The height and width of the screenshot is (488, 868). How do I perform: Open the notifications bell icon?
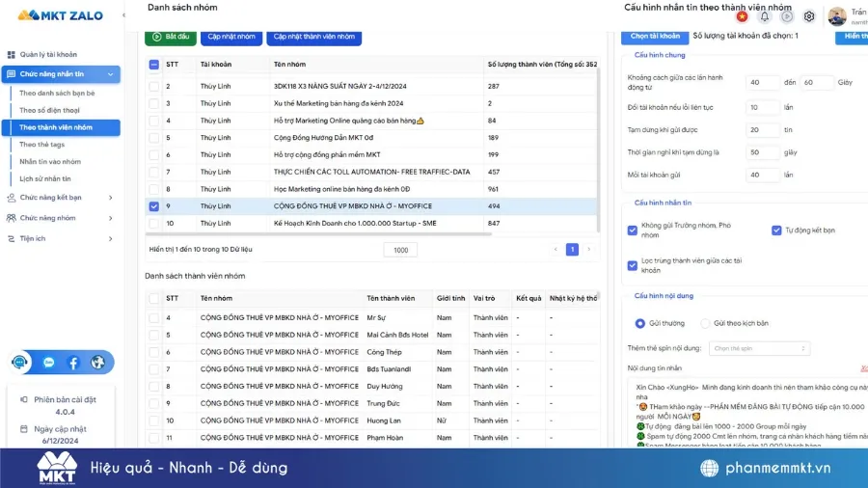coord(765,16)
